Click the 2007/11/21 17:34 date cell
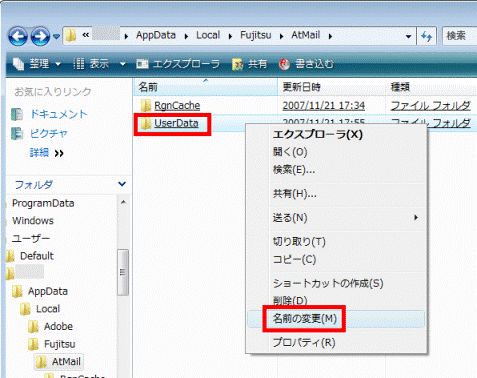 (324, 106)
